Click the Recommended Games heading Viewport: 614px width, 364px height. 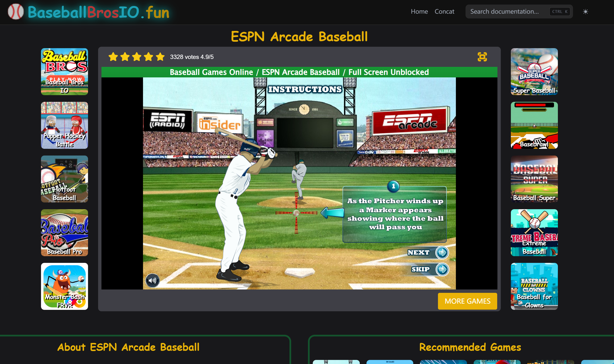point(470,347)
